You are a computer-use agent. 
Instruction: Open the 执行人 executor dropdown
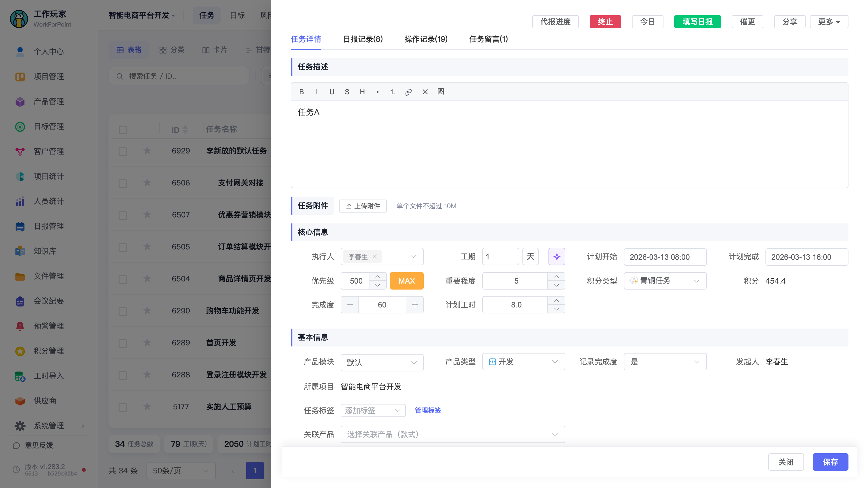click(x=382, y=257)
